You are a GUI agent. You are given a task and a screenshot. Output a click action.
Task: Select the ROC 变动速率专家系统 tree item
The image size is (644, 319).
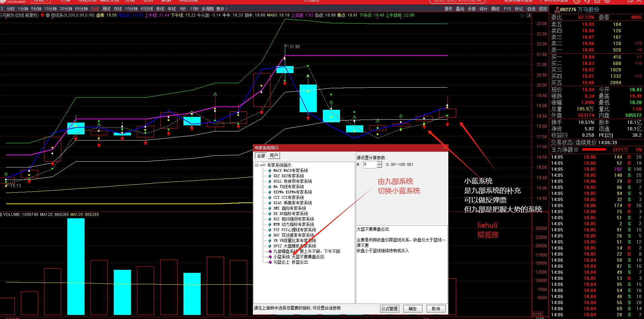[294, 235]
